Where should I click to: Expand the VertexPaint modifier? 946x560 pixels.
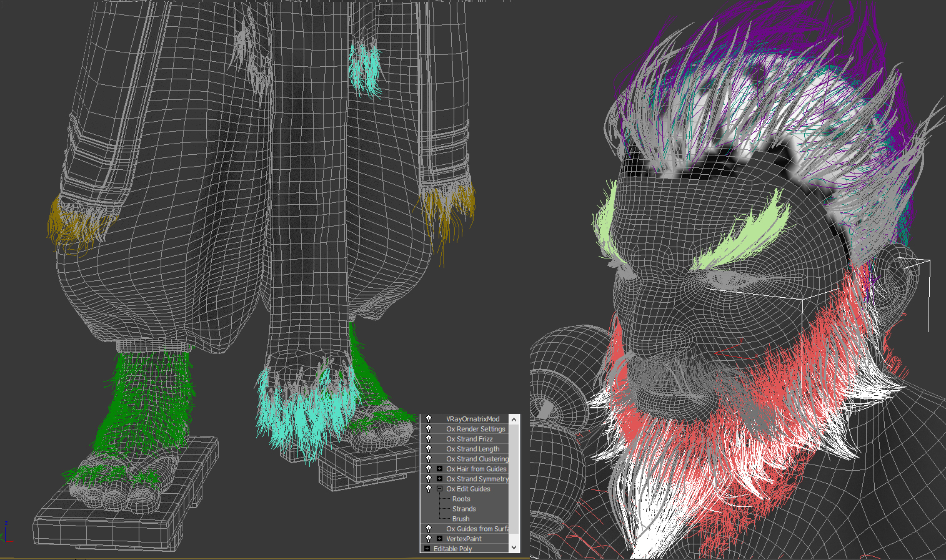[x=439, y=539]
